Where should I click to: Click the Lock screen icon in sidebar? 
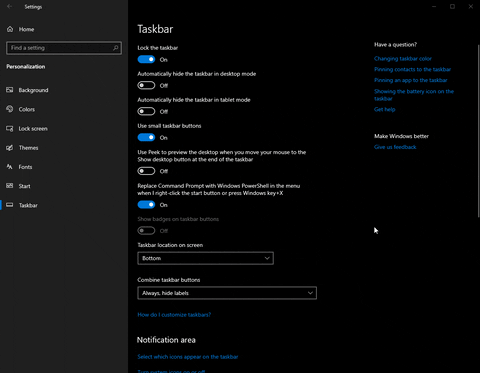pyautogui.click(x=10, y=128)
